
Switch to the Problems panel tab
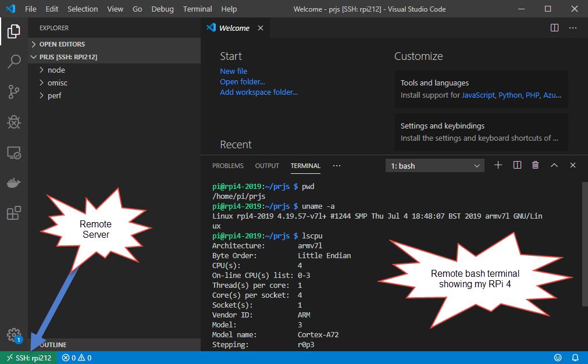tap(227, 166)
